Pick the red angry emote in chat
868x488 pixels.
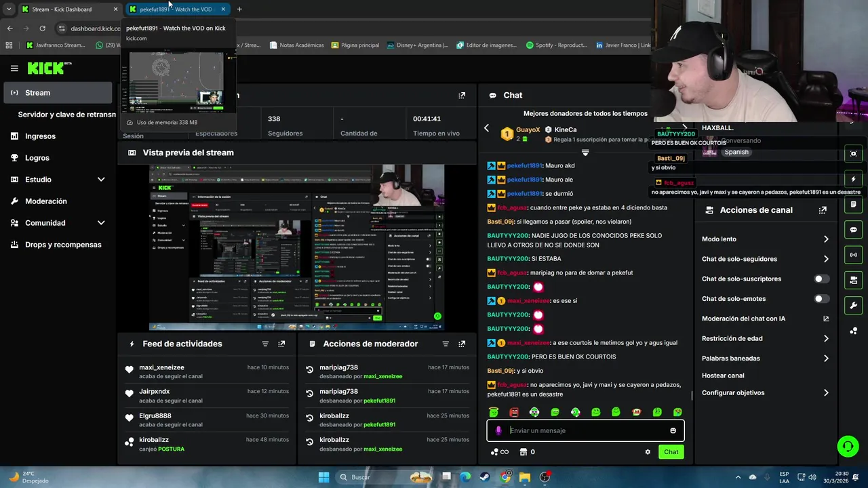[x=514, y=412]
